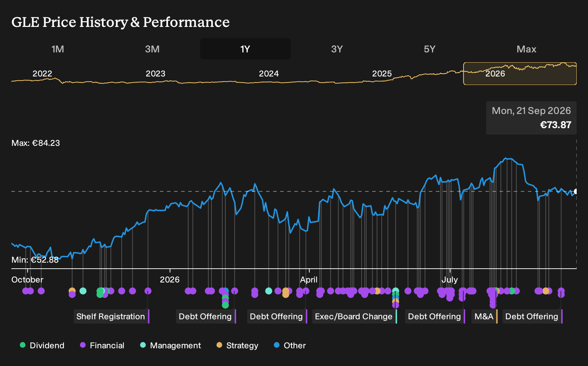The width and height of the screenshot is (588, 366).
Task: Switch to the 5Y range tab
Action: [x=430, y=49]
